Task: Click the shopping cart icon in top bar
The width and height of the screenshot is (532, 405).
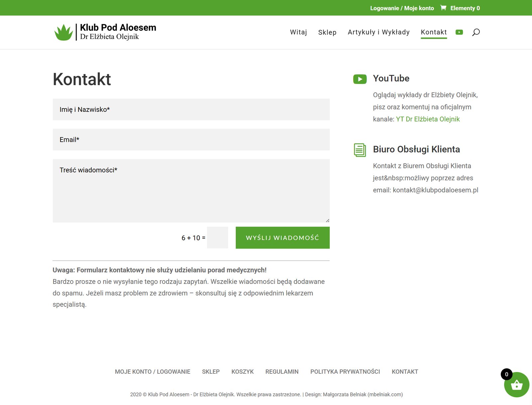Action: [x=443, y=8]
